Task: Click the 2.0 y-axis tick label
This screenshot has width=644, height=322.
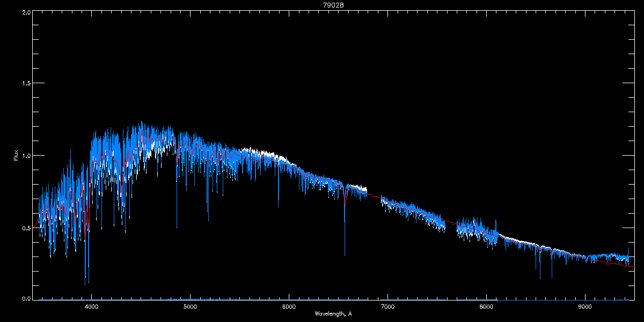Action: [25, 12]
